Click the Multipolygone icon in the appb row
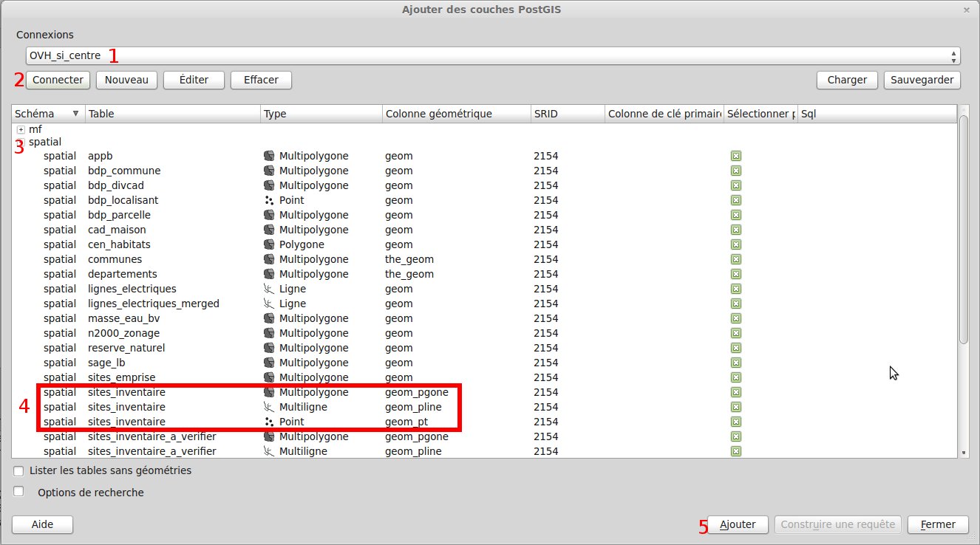 [269, 156]
